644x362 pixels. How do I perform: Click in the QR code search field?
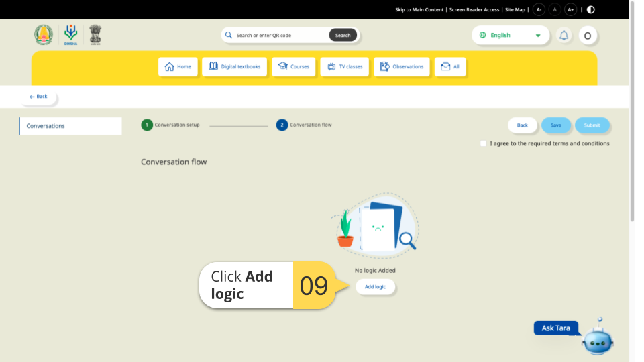click(280, 35)
